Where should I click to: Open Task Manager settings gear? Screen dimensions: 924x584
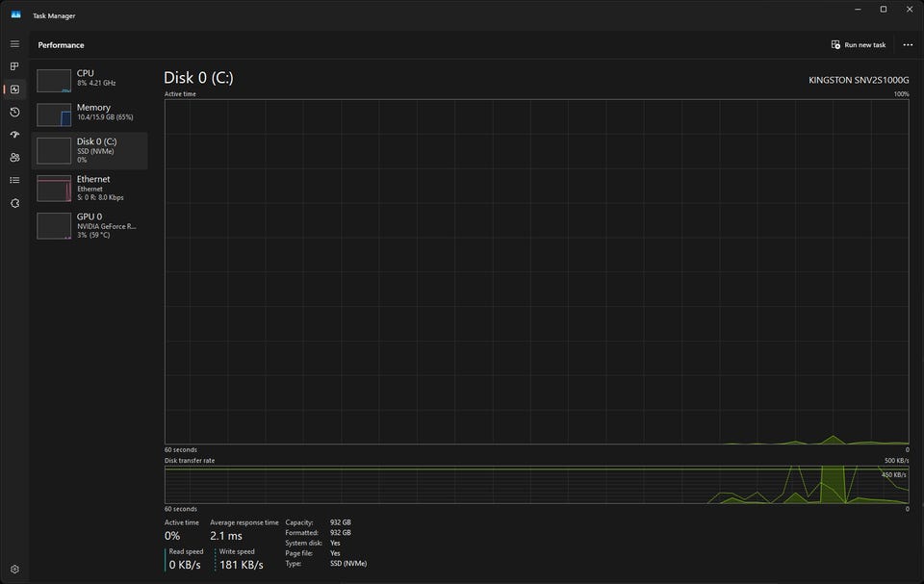click(x=14, y=570)
